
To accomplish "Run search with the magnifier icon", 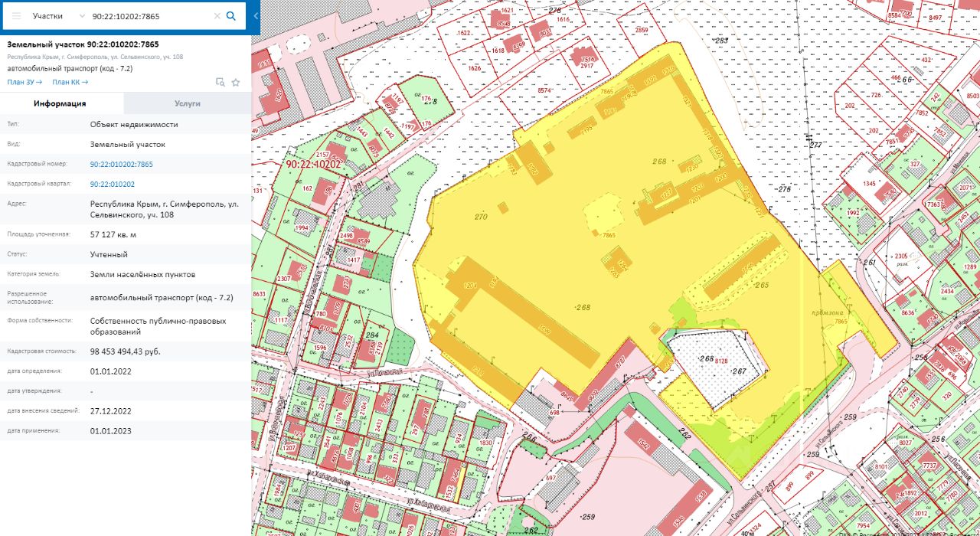I will 231,15.
